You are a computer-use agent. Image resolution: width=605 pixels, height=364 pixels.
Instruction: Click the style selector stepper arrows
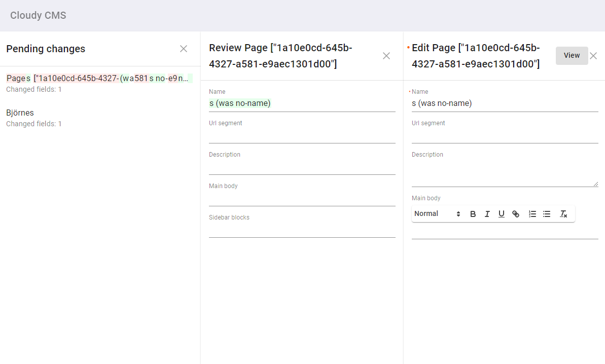458,213
